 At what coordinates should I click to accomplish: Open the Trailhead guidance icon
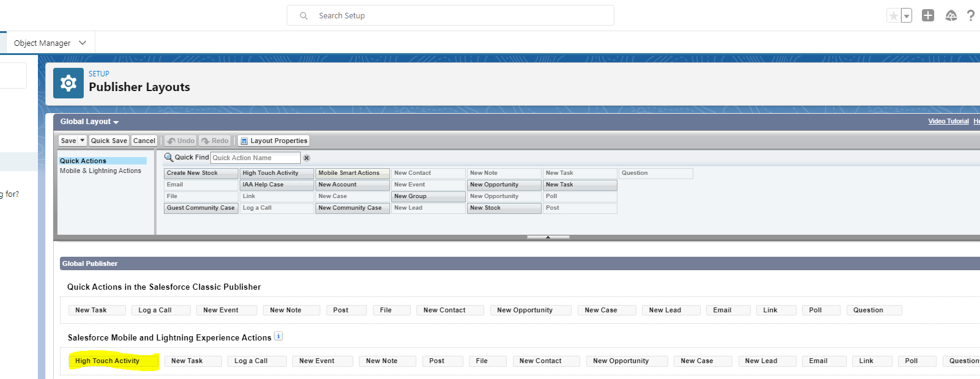(951, 16)
